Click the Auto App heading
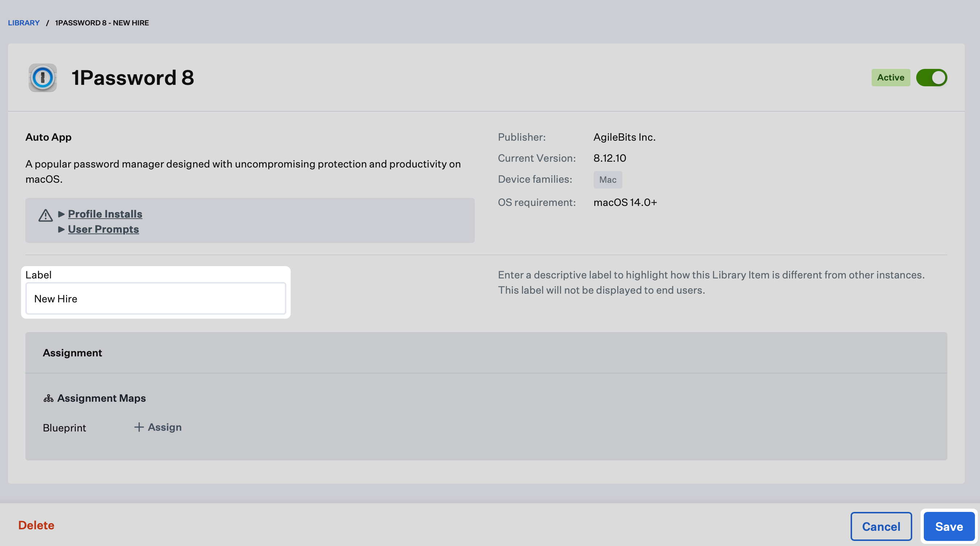The height and width of the screenshot is (546, 980). tap(48, 137)
